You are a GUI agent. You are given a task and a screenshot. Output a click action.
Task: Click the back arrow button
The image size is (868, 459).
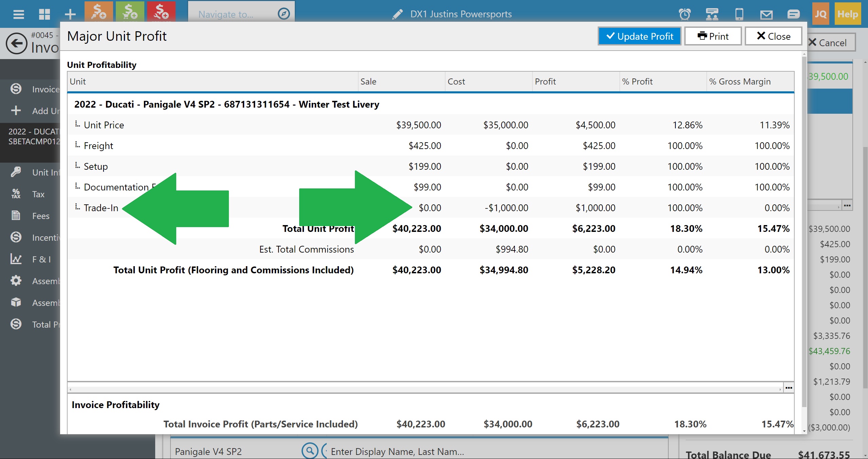pos(16,43)
